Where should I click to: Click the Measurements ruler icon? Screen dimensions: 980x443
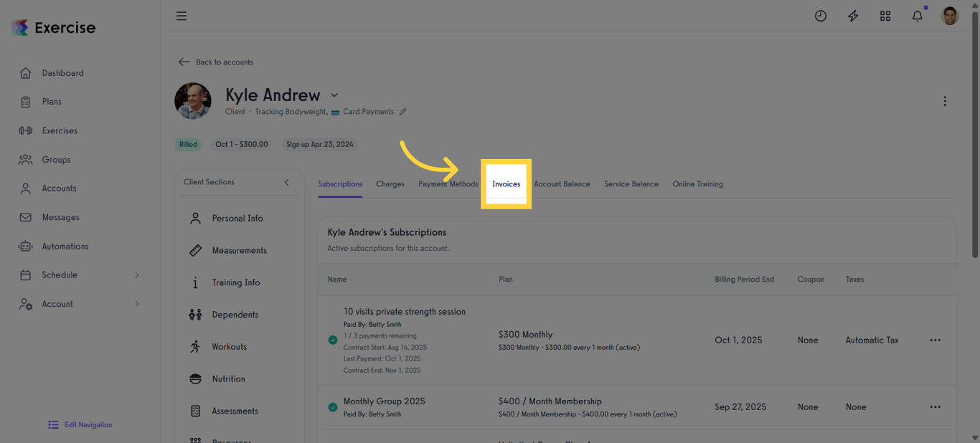tap(195, 250)
